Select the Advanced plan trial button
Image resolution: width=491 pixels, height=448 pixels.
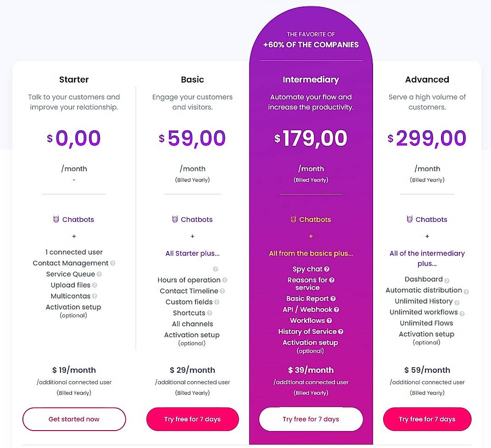point(427,419)
